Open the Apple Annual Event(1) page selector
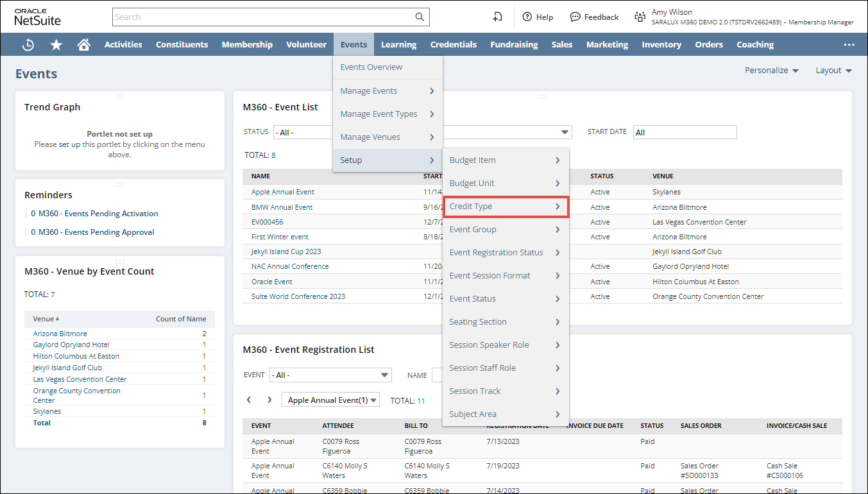This screenshot has height=494, width=868. (x=330, y=400)
